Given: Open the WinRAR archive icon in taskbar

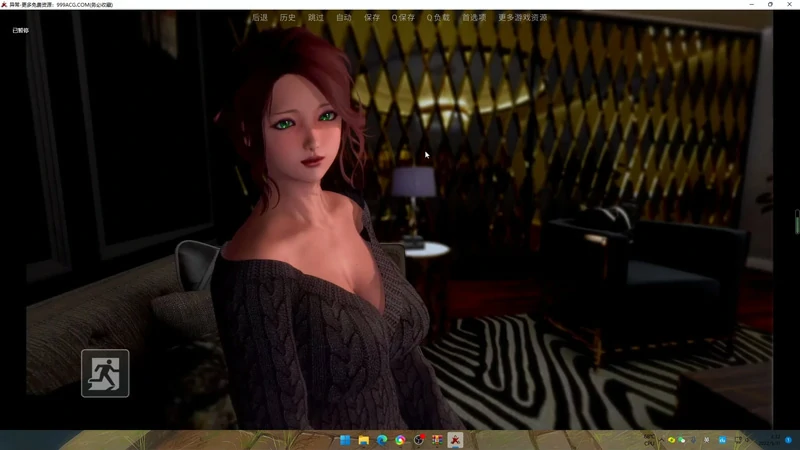Looking at the screenshot, I should 436,440.
